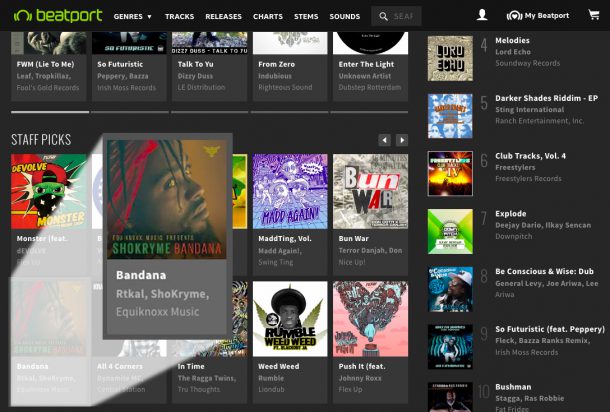Screen dimensions: 610x412
Task: Open Irish Moss Records chart label
Action: tap(526, 352)
